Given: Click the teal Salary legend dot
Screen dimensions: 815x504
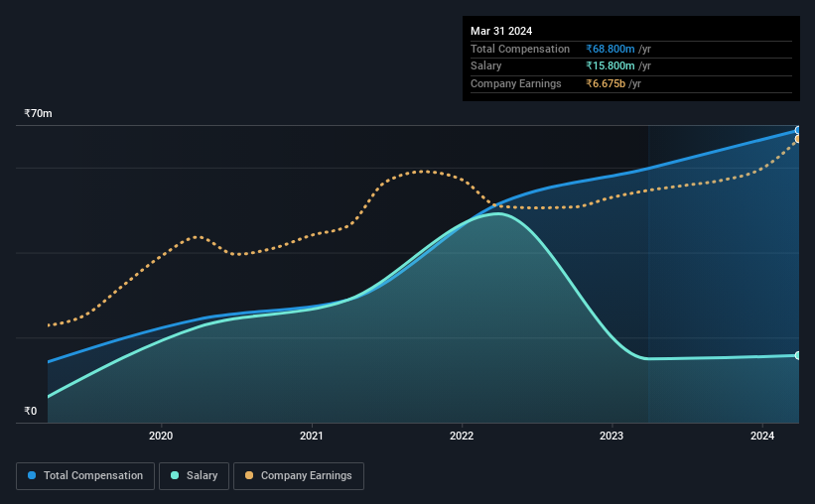Looking at the screenshot, I should click(175, 475).
